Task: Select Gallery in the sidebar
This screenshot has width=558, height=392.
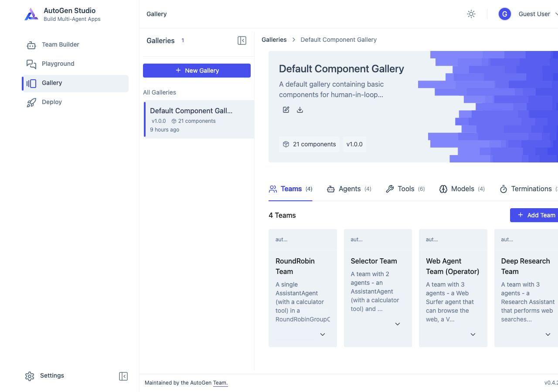Action: [75, 83]
